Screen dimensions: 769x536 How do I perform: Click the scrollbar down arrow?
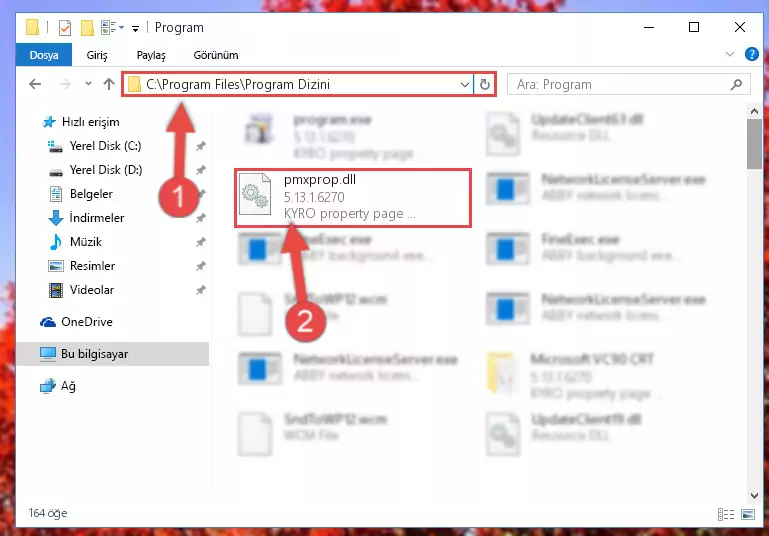[x=754, y=495]
